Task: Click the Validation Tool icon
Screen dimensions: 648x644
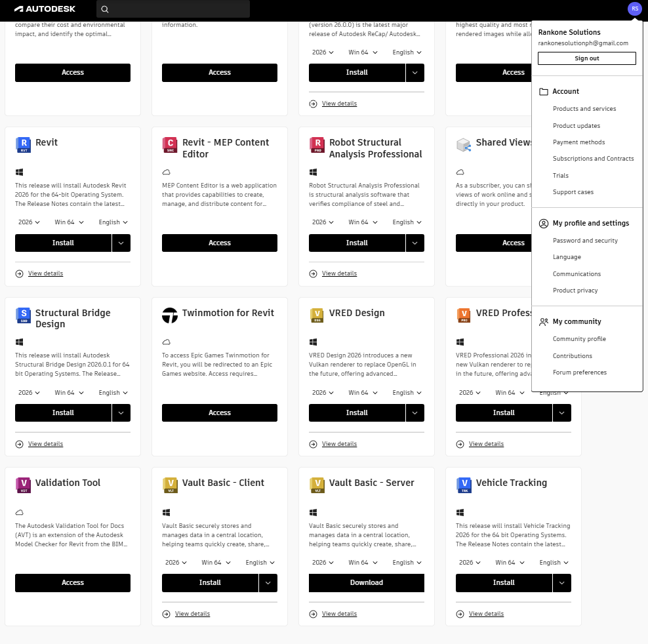Action: [23, 485]
